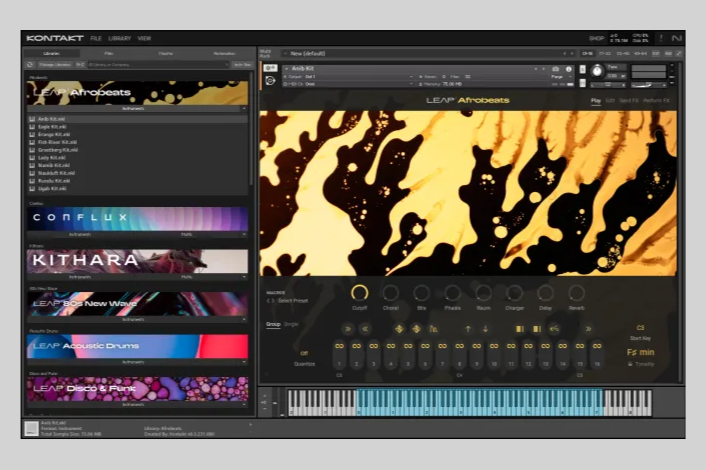Click the lock icon beside Tonality
The height and width of the screenshot is (470, 706).
click(630, 364)
